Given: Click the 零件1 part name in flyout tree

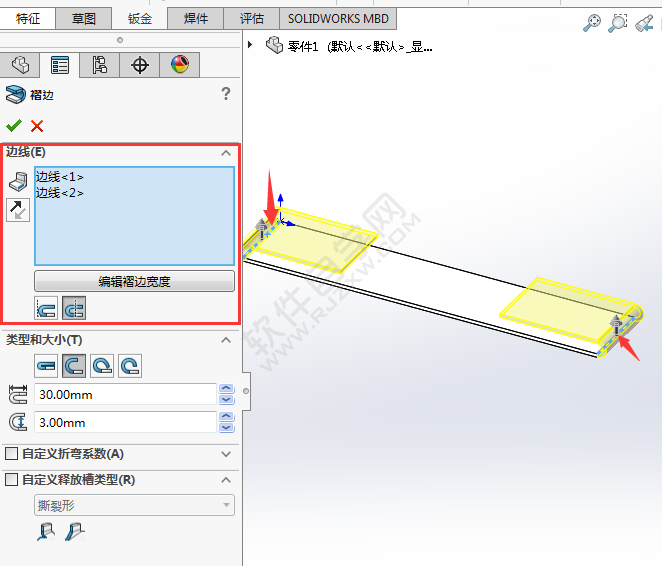Looking at the screenshot, I should pyautogui.click(x=303, y=46).
